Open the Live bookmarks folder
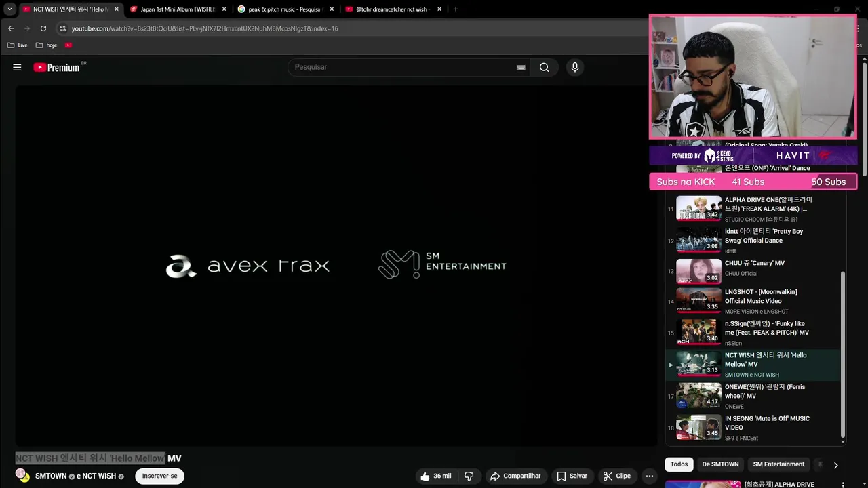 [x=18, y=45]
